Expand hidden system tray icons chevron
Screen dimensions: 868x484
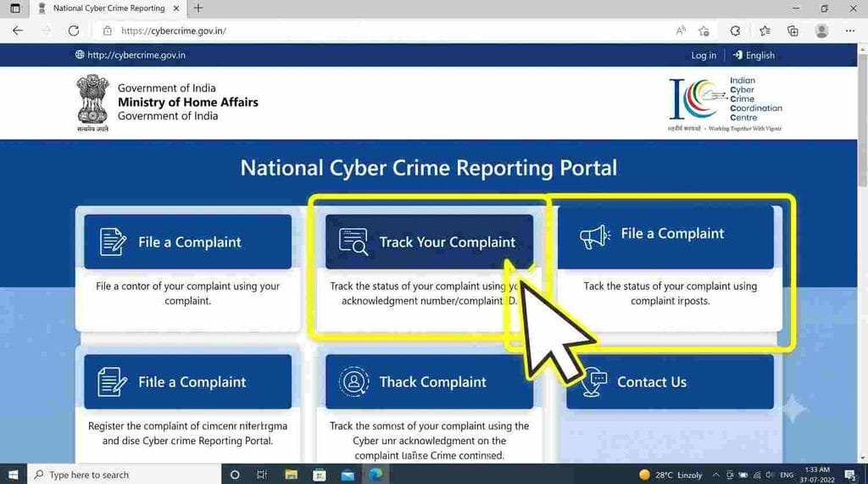point(715,475)
